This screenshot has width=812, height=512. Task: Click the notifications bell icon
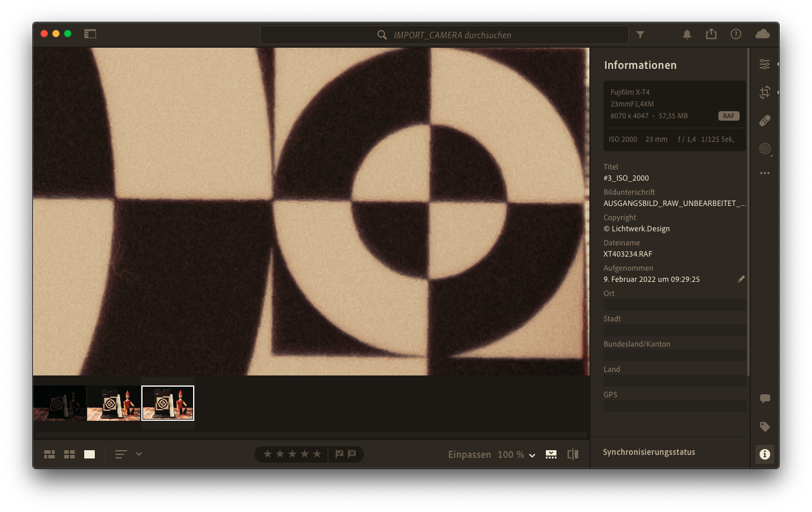tap(687, 35)
